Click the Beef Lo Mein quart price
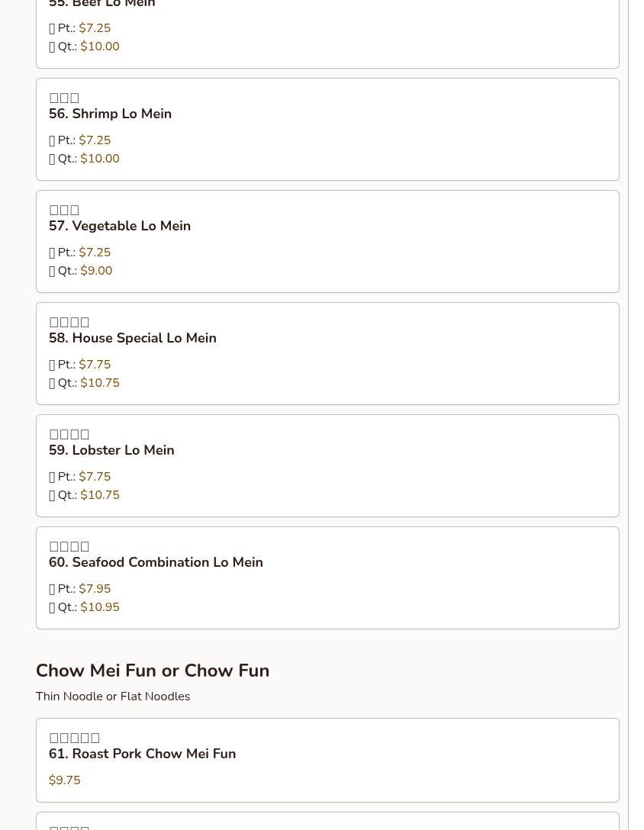This screenshot has width=644, height=830. pyautogui.click(x=100, y=47)
